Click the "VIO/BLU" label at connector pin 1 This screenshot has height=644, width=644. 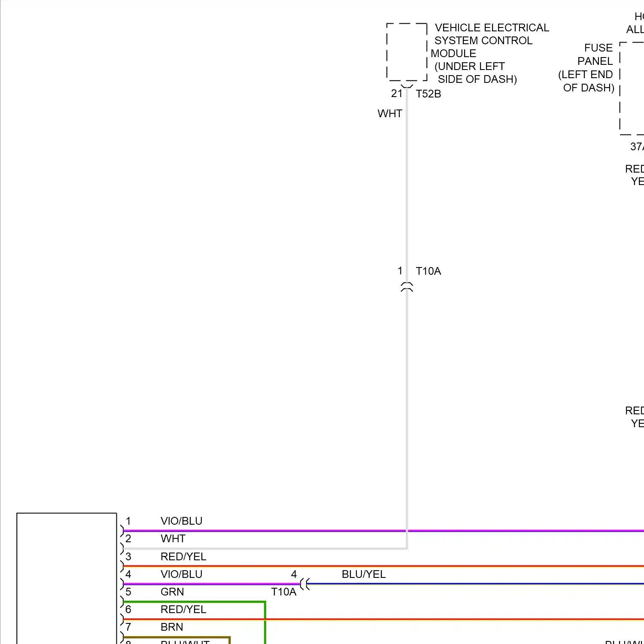[182, 521]
